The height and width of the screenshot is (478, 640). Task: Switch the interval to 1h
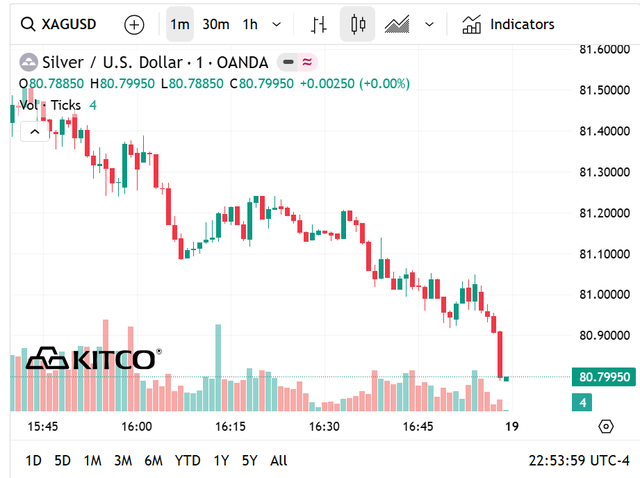[x=250, y=24]
